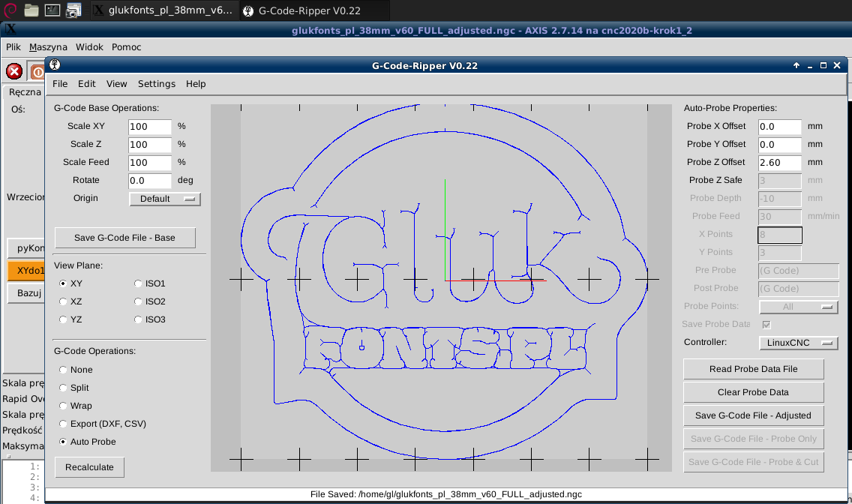Open G-Code-Ripper File menu

(60, 84)
